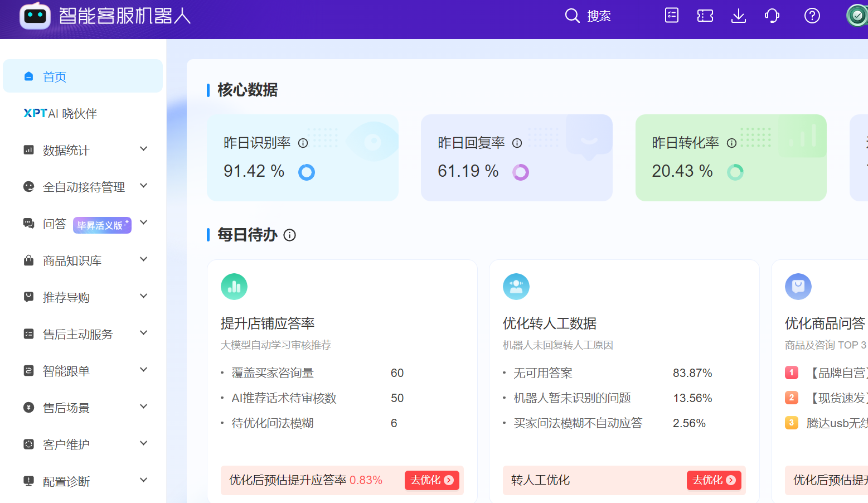Click the 搜索 text in header
Viewport: 868px width, 503px height.
click(x=599, y=16)
